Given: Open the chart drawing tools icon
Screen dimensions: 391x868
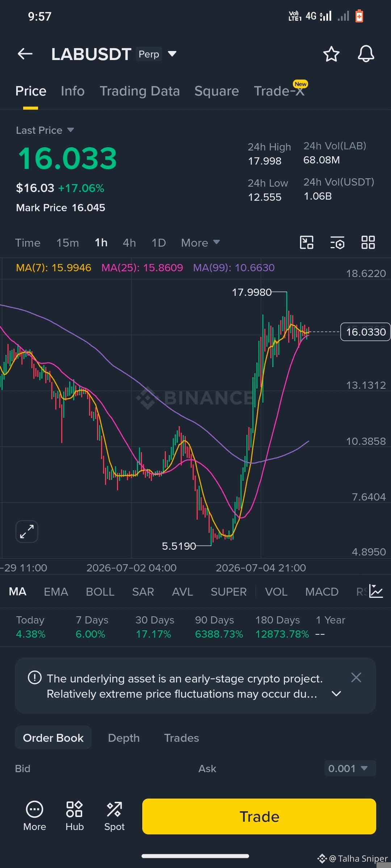Looking at the screenshot, I should tap(307, 242).
